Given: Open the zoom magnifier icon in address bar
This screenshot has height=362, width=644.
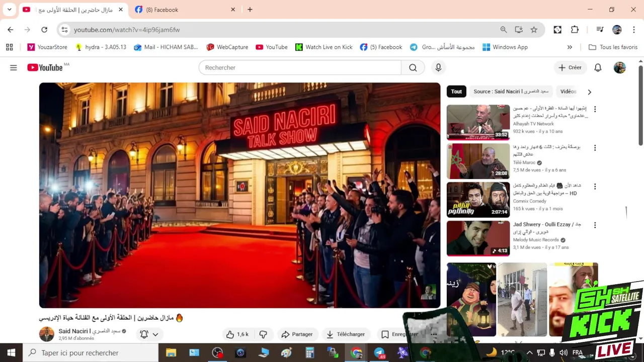Looking at the screenshot, I should coord(504,30).
